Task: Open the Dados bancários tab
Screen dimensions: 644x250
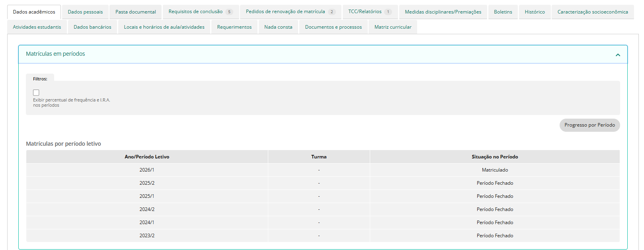Action: (x=92, y=27)
